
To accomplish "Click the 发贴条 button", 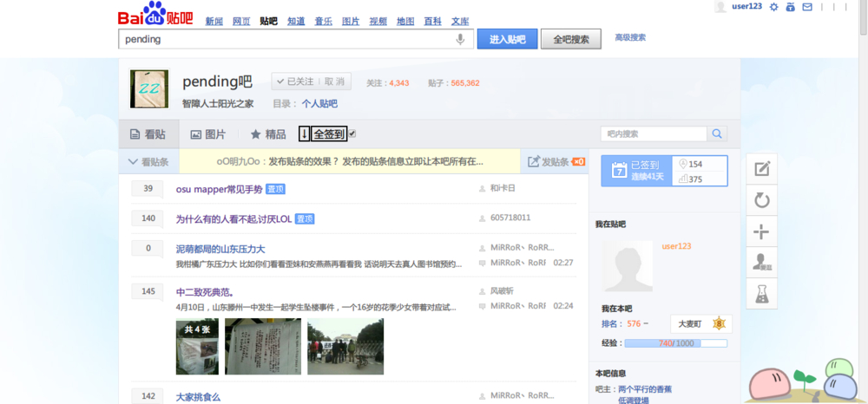I will [556, 162].
